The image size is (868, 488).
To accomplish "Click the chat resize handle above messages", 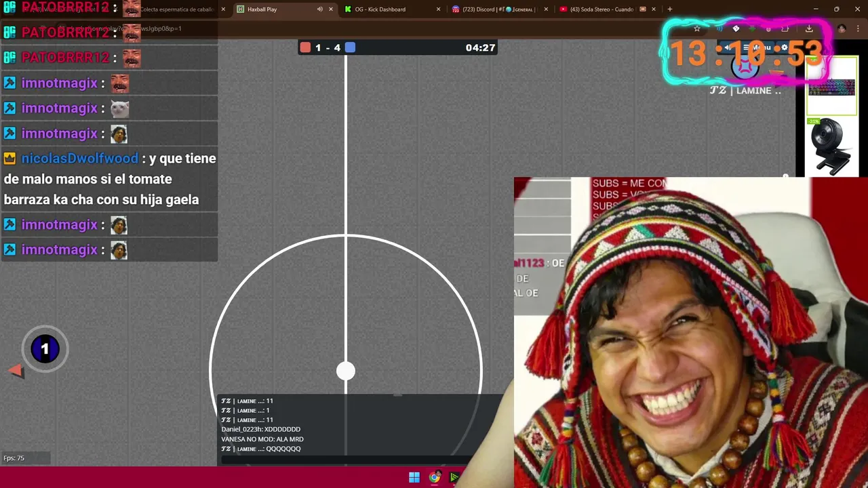I will click(x=398, y=394).
